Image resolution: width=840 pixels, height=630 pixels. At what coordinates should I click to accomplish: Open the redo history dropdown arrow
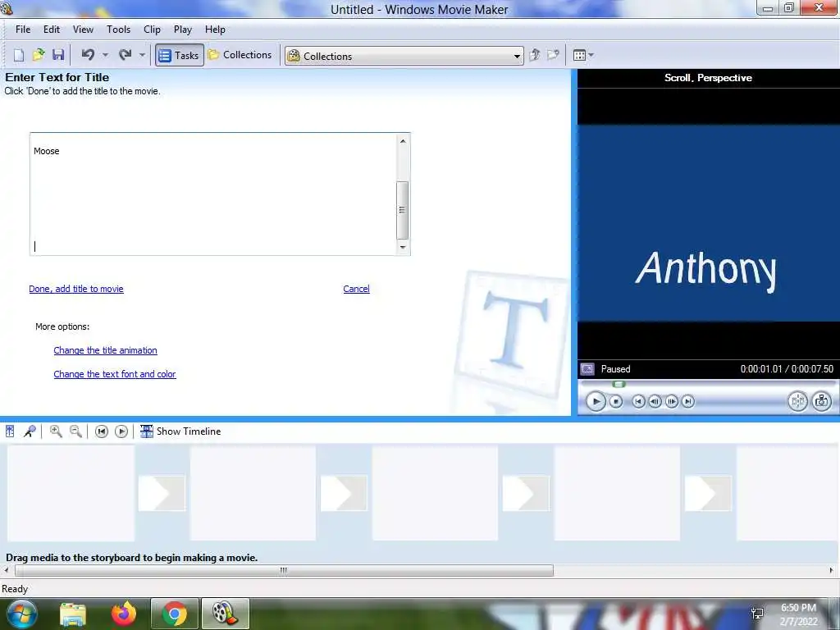pos(142,55)
